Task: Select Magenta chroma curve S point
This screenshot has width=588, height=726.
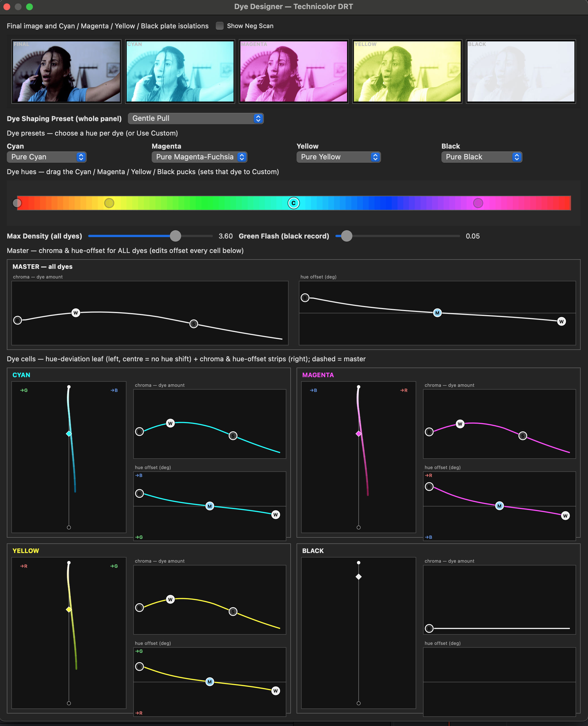Action: (x=523, y=436)
